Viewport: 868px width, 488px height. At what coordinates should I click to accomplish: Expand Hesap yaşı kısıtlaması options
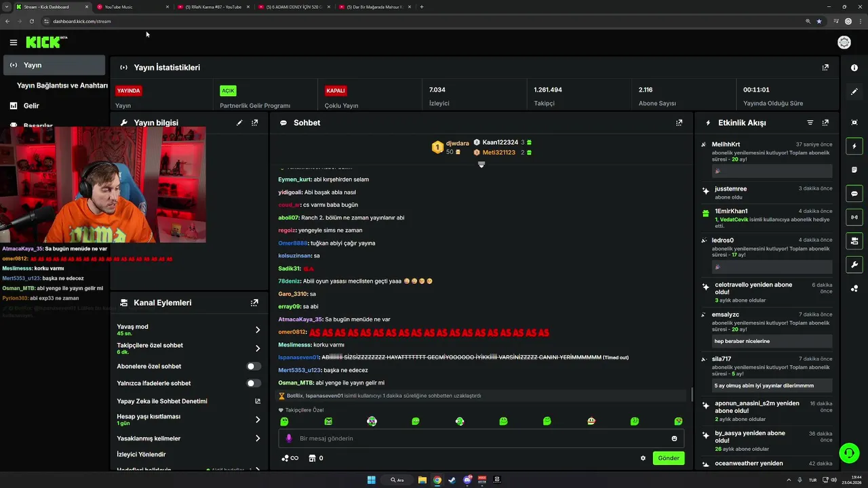257,420
